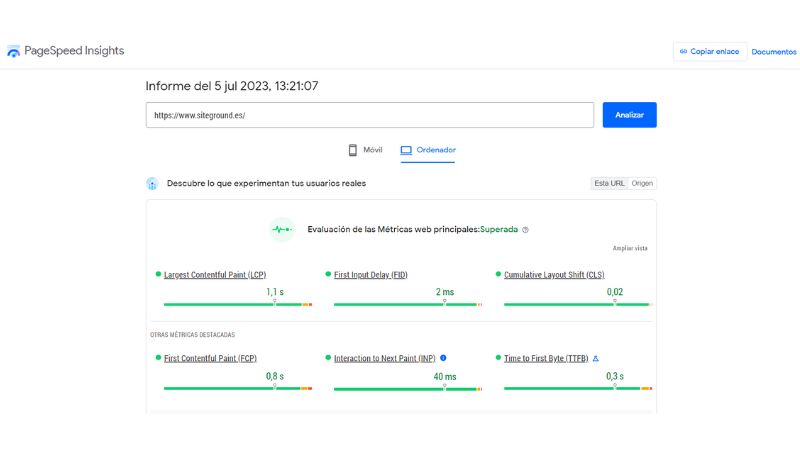Select the Esta URL toggle option

609,183
